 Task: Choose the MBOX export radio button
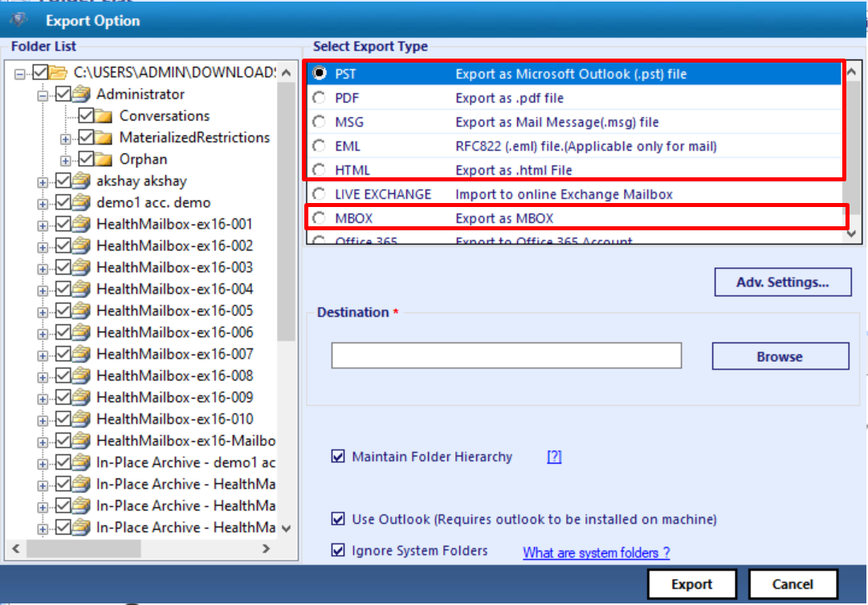pos(320,218)
